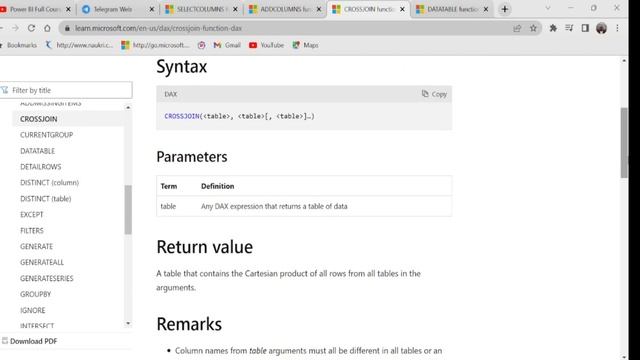Switch to the Telegram Web tab

pyautogui.click(x=118, y=9)
